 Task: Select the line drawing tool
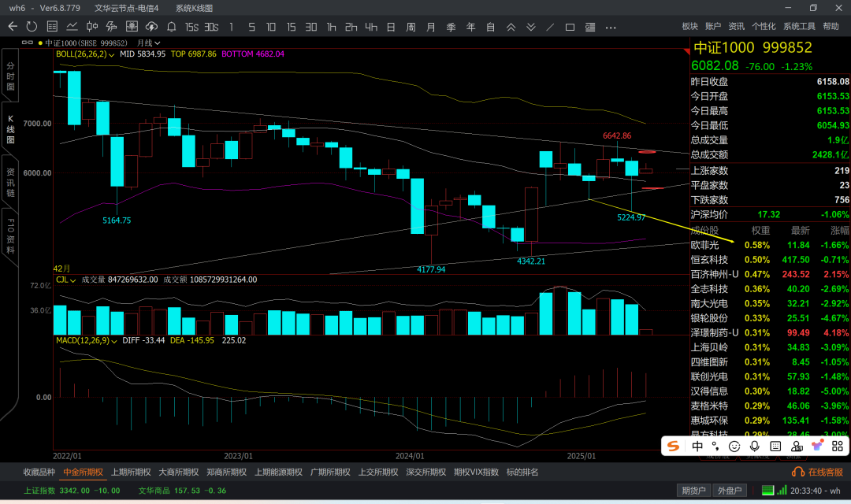(549, 27)
